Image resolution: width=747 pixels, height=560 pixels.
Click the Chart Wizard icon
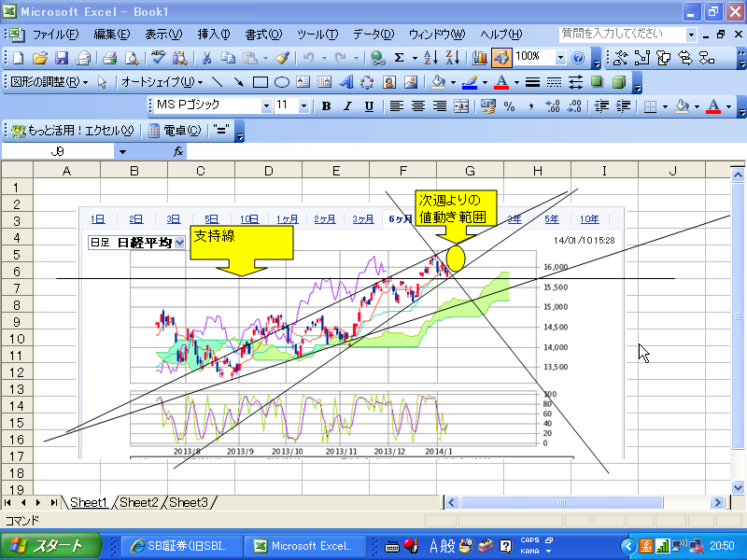click(479, 58)
